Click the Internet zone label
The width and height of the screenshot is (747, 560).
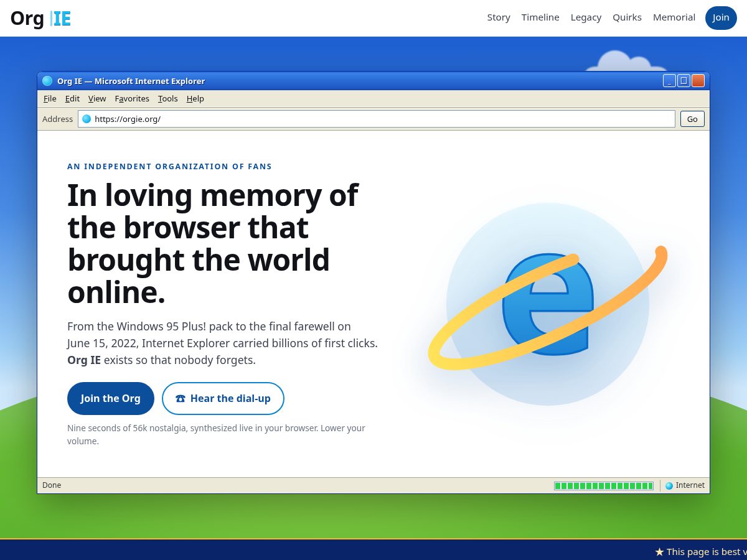coord(690,485)
